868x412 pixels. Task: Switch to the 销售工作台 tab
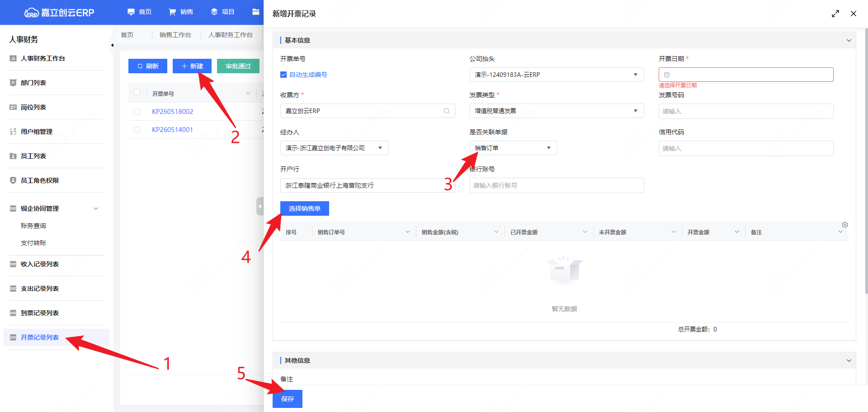click(175, 35)
